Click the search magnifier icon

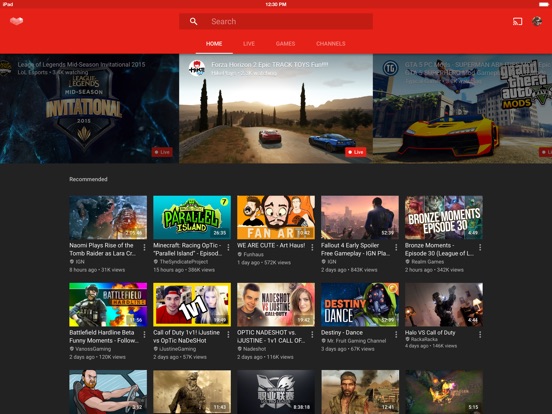pyautogui.click(x=193, y=21)
